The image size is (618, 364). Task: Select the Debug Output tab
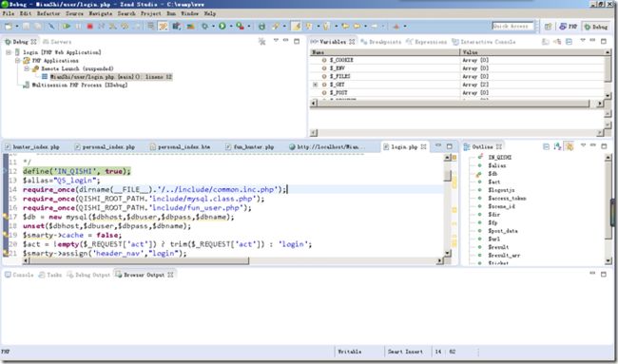[x=88, y=275]
